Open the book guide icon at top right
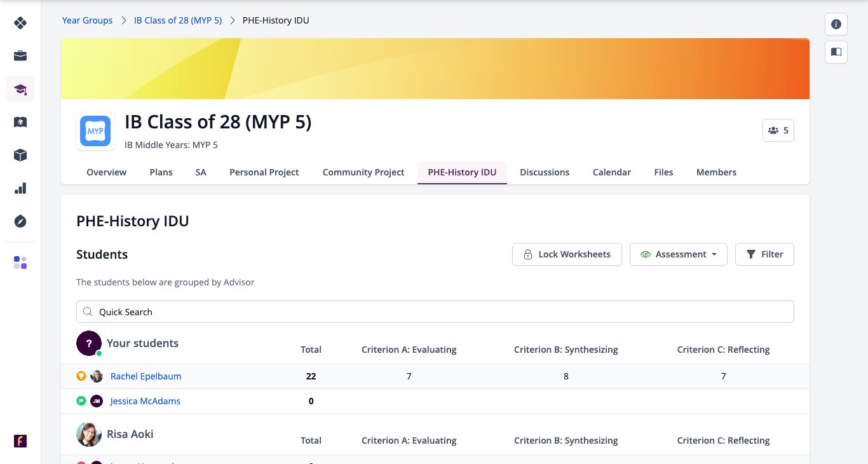Screen dimensions: 868x464 pos(836,51)
